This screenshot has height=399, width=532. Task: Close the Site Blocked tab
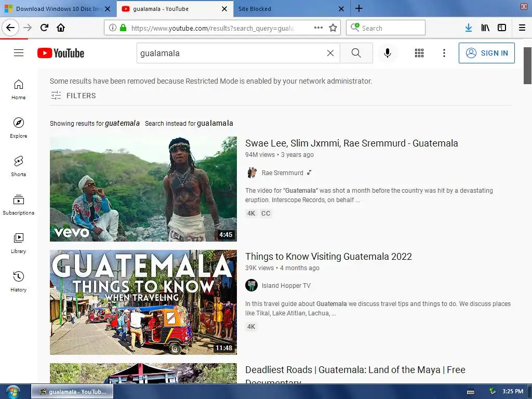[341, 9]
